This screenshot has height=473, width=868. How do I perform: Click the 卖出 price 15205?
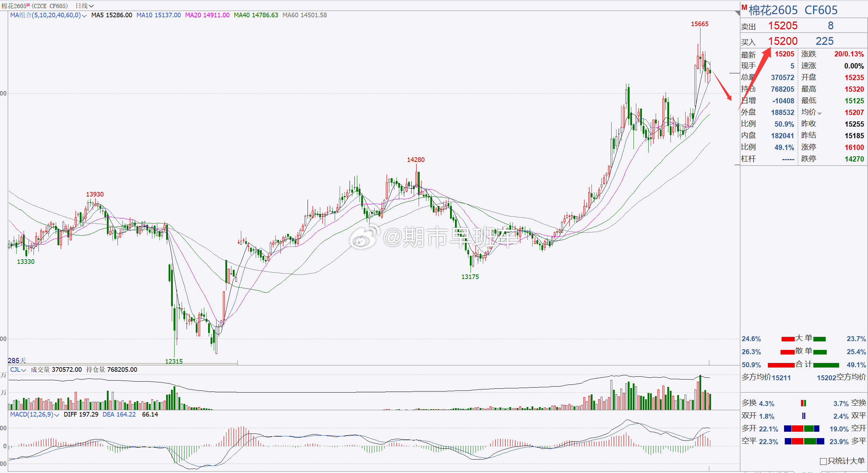(783, 26)
